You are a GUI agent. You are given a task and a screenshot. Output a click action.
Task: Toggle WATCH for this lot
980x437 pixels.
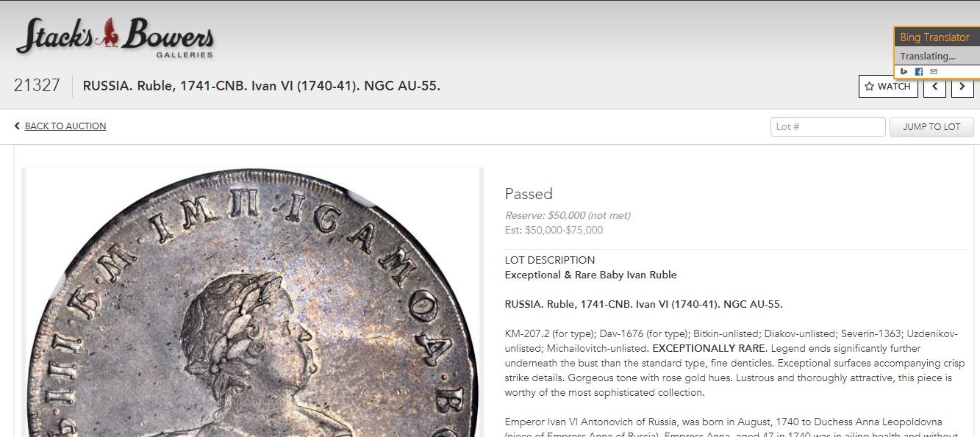click(888, 87)
